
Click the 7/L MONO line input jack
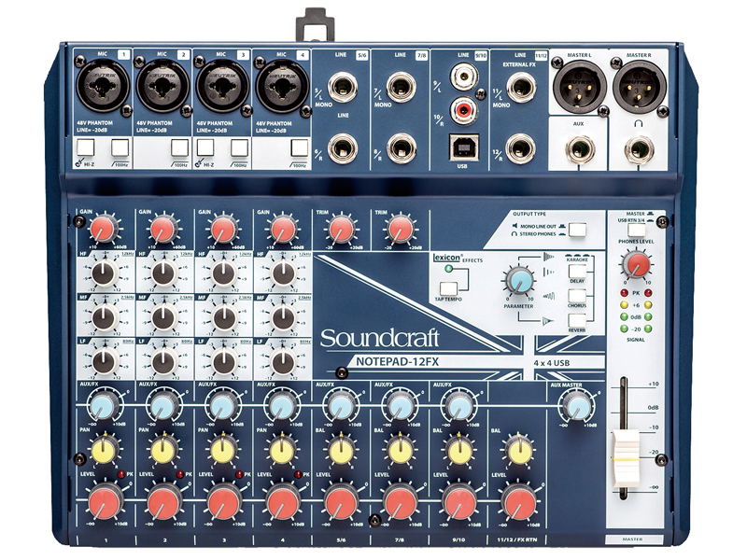coord(402,87)
